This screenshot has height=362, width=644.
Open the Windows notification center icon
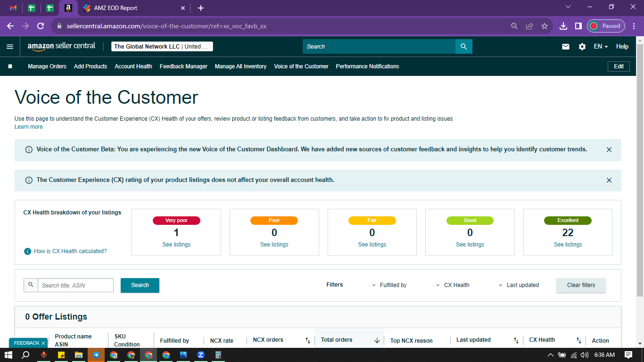(x=628, y=355)
